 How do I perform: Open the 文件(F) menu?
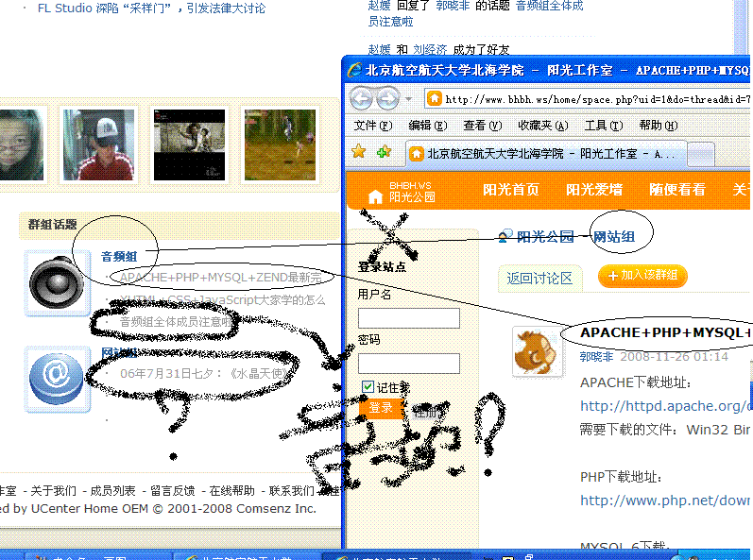tap(373, 126)
